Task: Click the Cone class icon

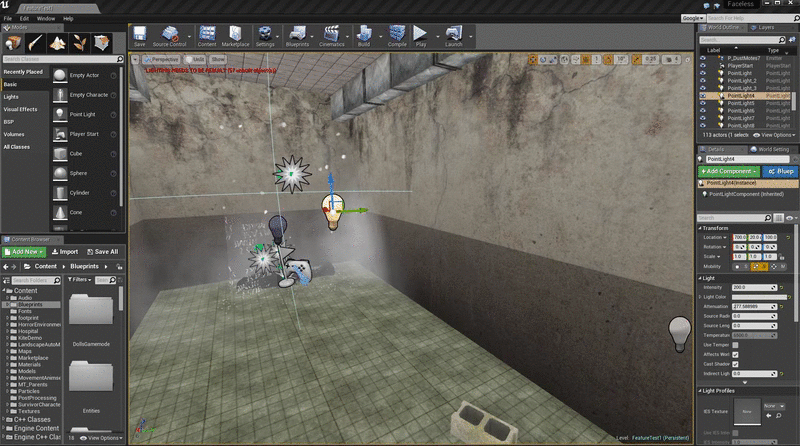Action: [x=60, y=212]
